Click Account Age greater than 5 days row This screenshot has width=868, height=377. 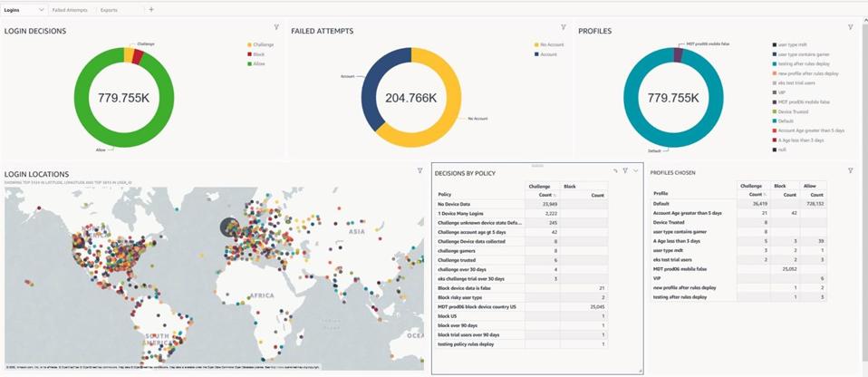tap(688, 213)
